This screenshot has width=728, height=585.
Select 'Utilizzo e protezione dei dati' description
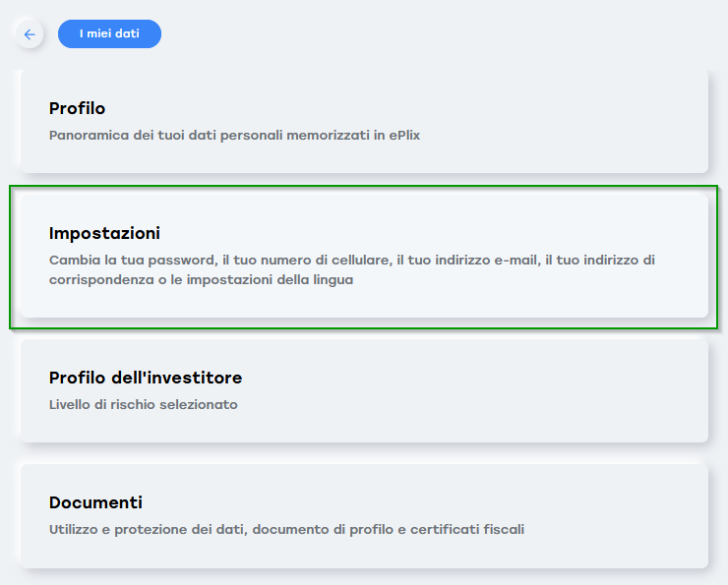click(286, 529)
